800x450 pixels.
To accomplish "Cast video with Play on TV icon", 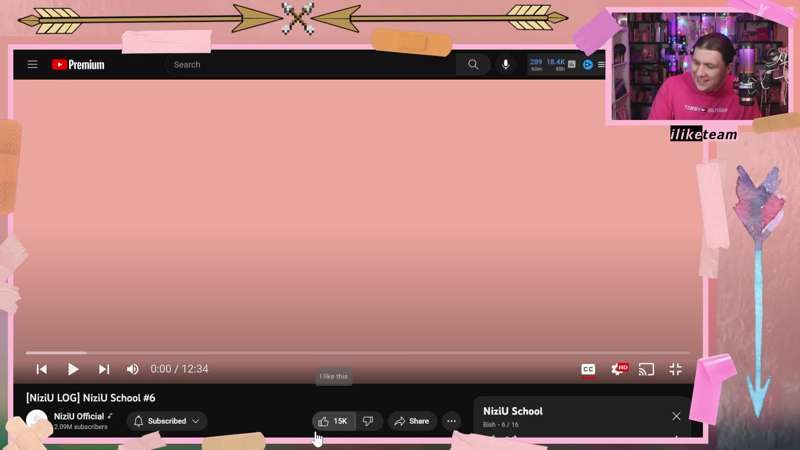I will [647, 369].
